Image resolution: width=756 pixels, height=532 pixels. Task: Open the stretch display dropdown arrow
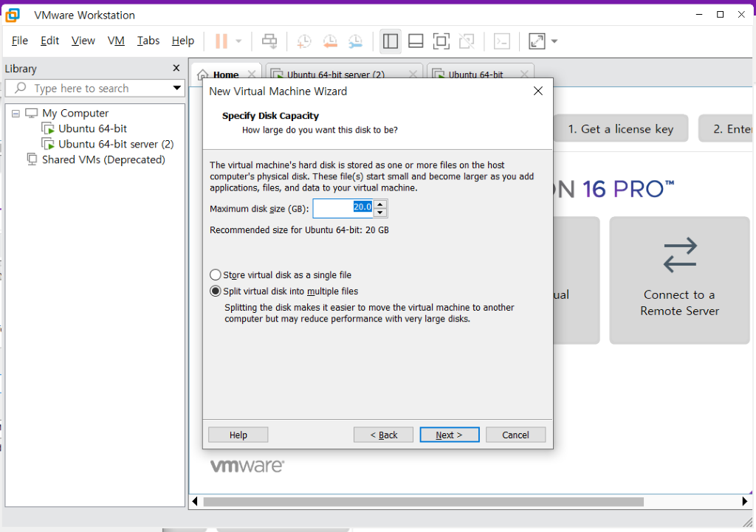(x=554, y=41)
